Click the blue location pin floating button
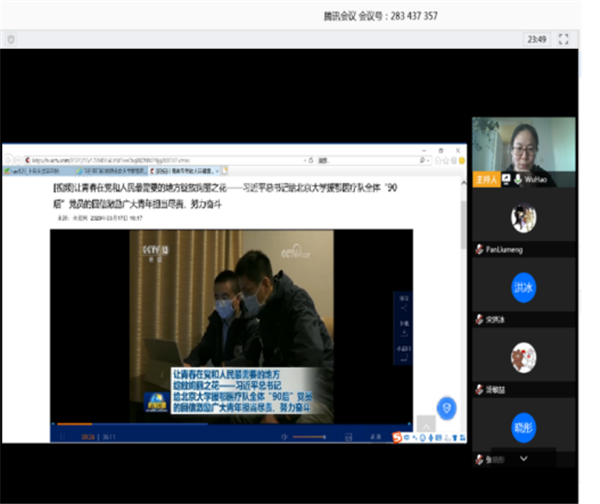 447,407
